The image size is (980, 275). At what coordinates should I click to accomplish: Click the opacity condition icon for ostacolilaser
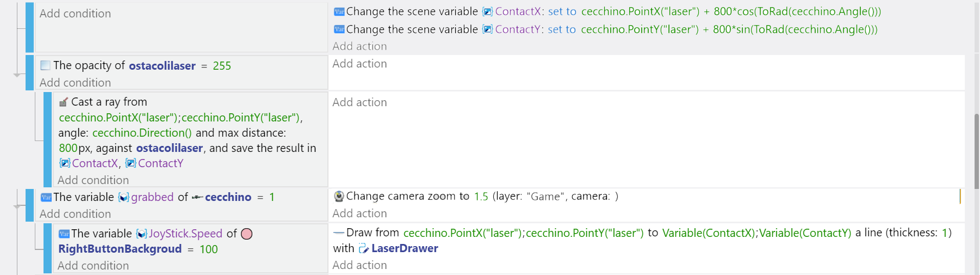click(46, 65)
